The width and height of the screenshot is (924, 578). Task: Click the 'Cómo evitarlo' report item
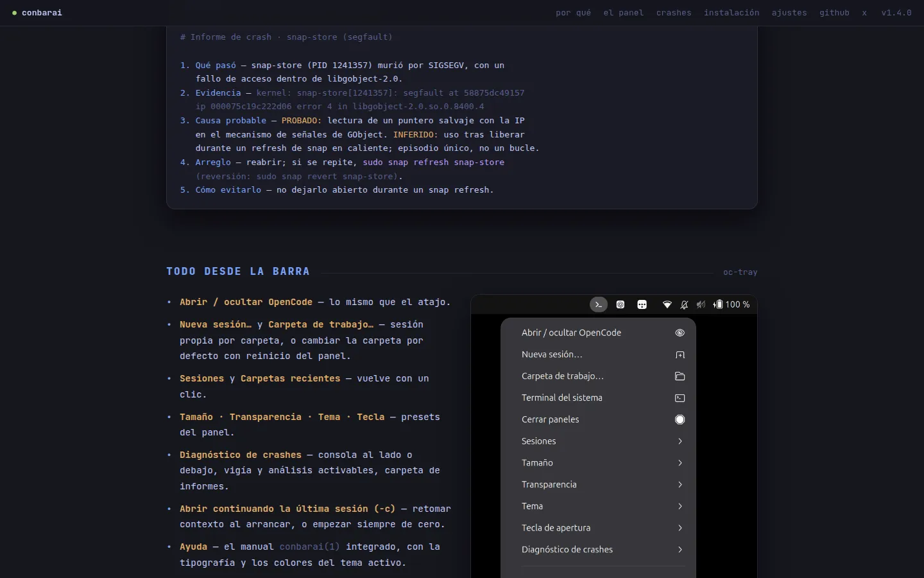click(x=228, y=190)
